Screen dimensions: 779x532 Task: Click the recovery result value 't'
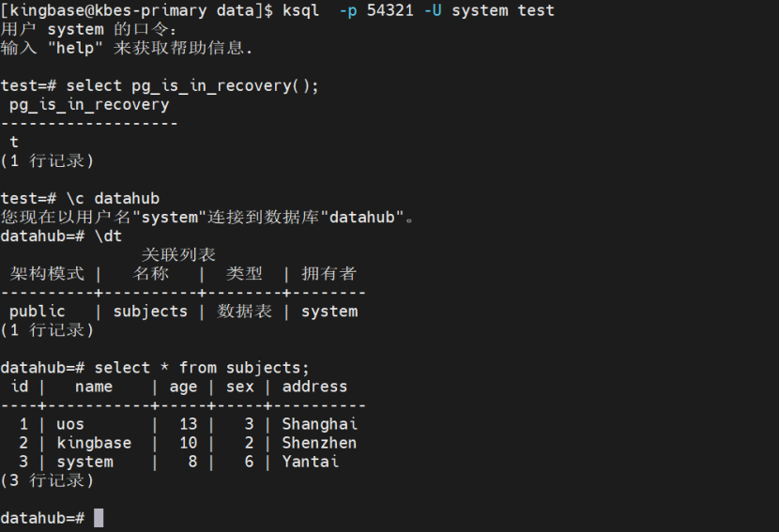click(14, 142)
